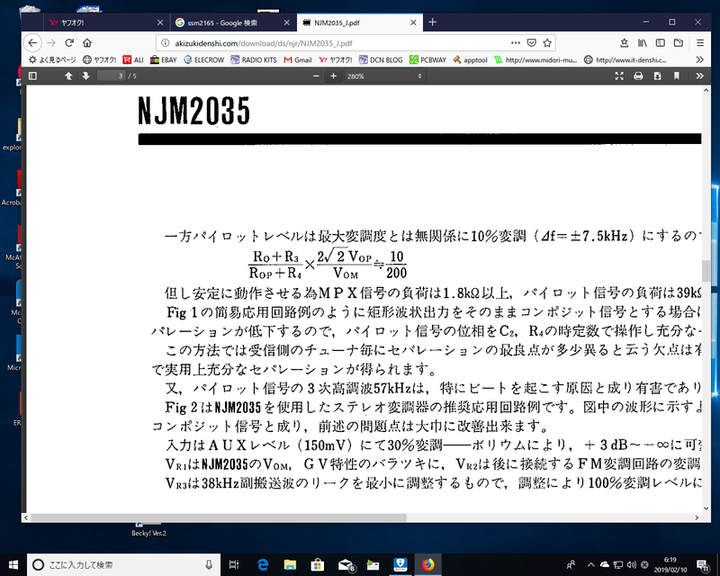Switch to the ヤフオク! tab
720x576 pixels.
click(x=95, y=21)
